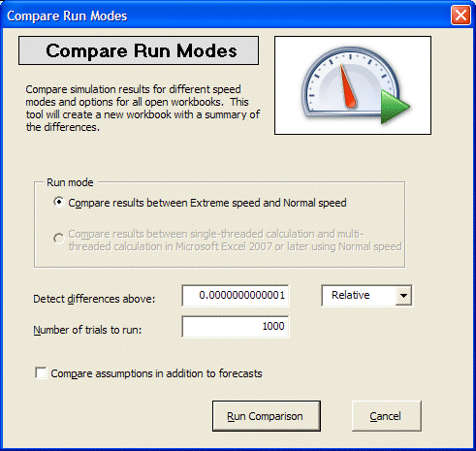Image resolution: width=476 pixels, height=451 pixels.
Task: Click the Detect differences above field
Action: [x=236, y=295]
